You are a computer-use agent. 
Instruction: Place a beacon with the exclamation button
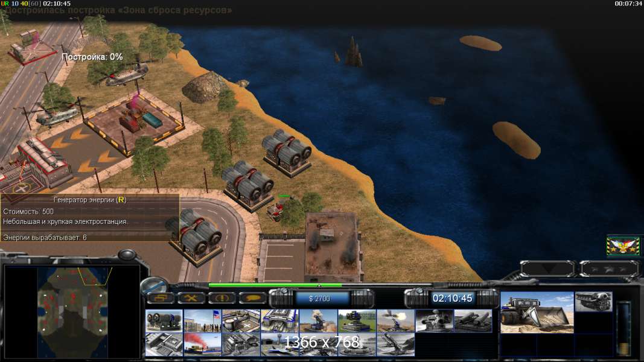tap(222, 298)
